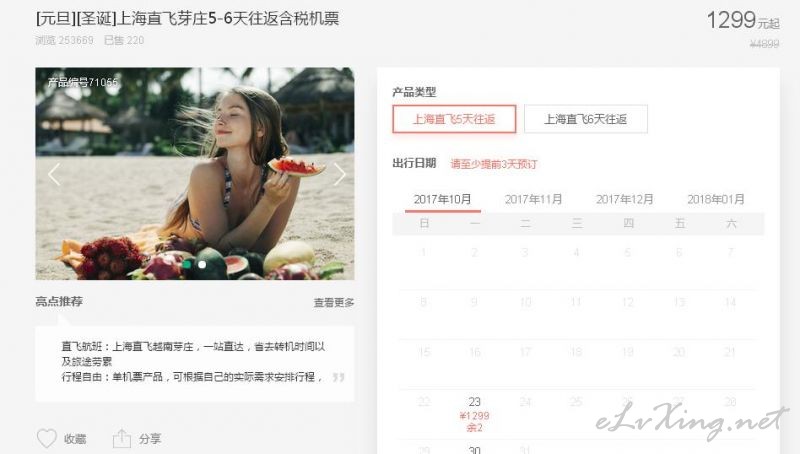
Task: Select the white carousel dot indicator
Action: [x=202, y=264]
